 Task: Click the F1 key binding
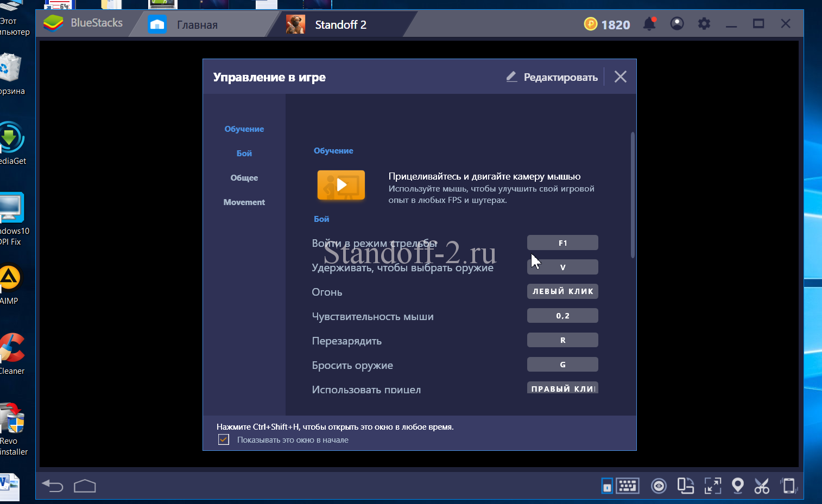562,243
